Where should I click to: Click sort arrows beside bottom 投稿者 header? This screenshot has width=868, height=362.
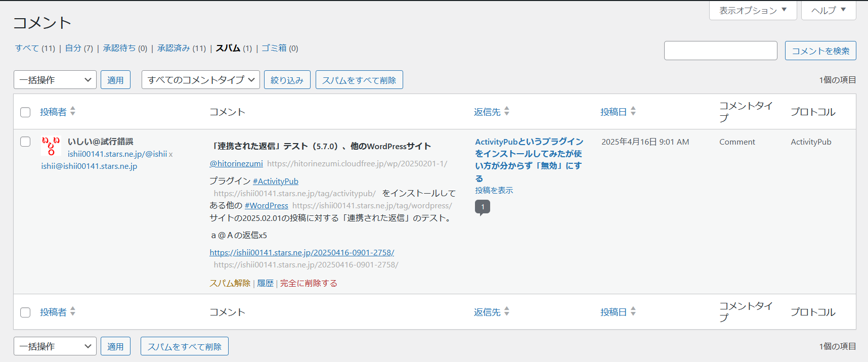point(73,311)
